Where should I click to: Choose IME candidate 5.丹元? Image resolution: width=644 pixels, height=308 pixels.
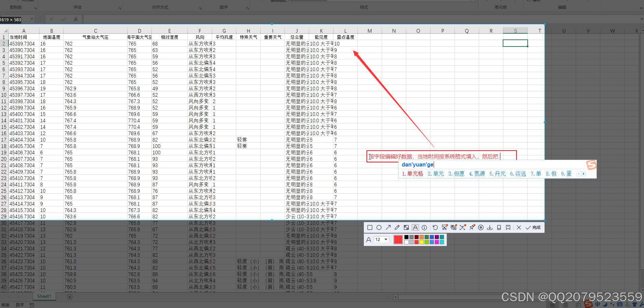(x=497, y=174)
